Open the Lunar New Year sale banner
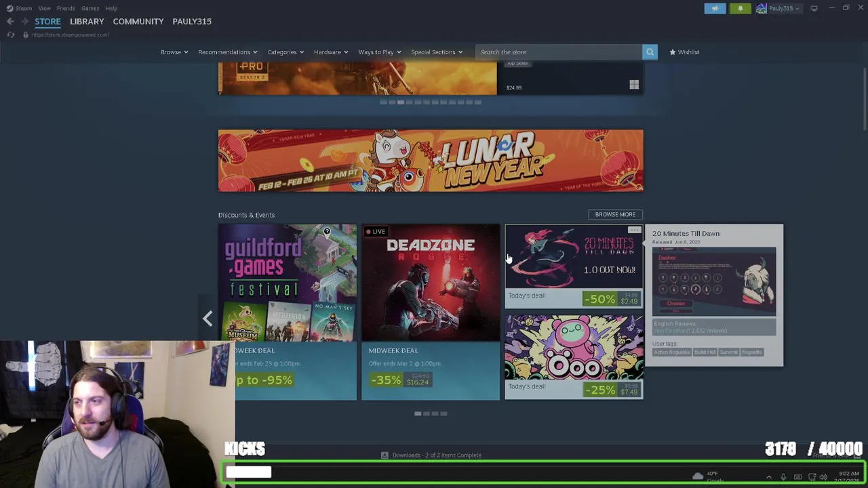This screenshot has width=868, height=488. tap(431, 161)
